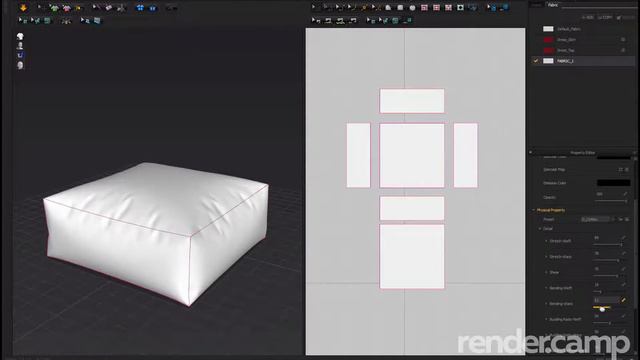Open the black Emission Color swatch

click(x=613, y=183)
